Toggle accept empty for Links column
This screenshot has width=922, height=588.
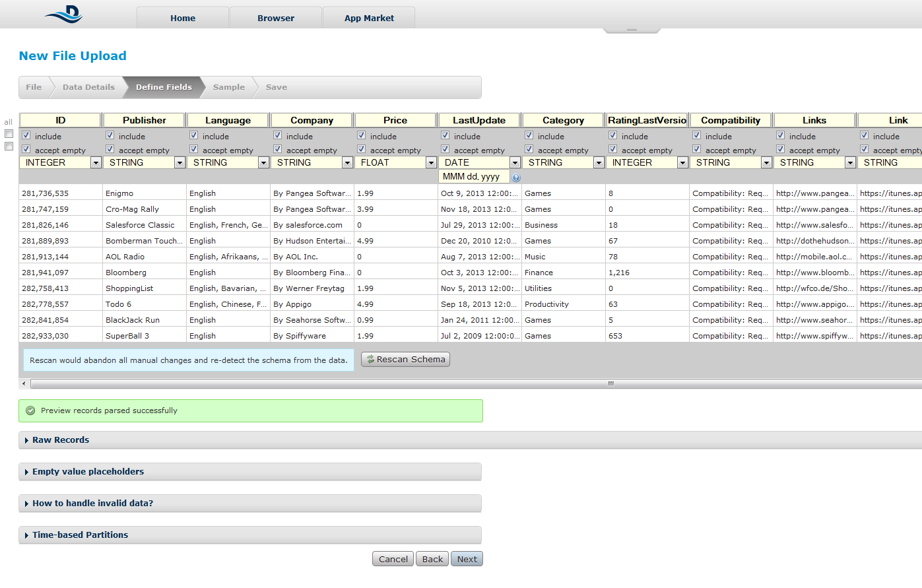(781, 149)
